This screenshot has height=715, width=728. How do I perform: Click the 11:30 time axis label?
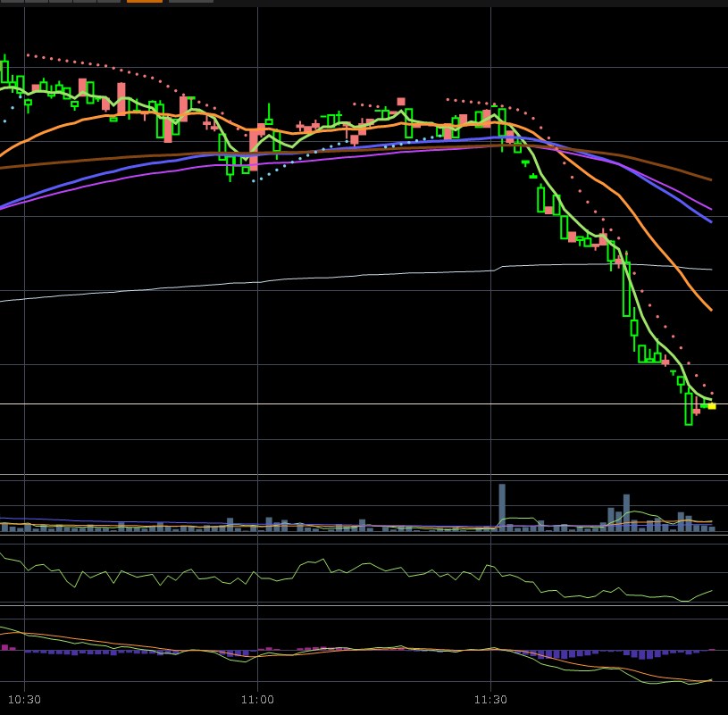(490, 700)
